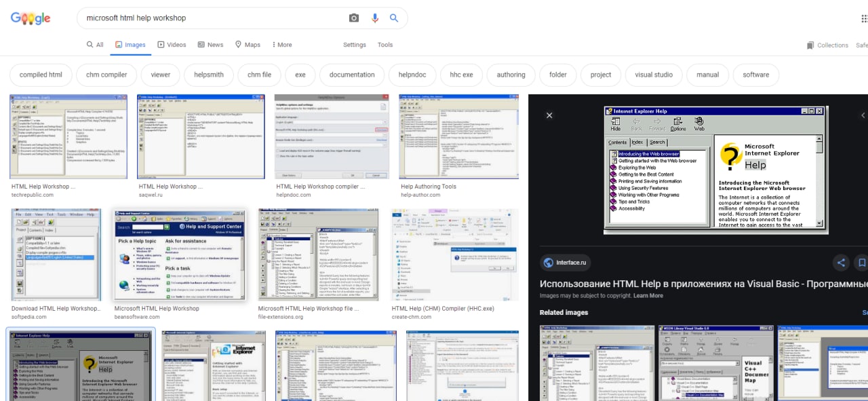
Task: Click the blue search magnifier icon
Action: [x=394, y=18]
